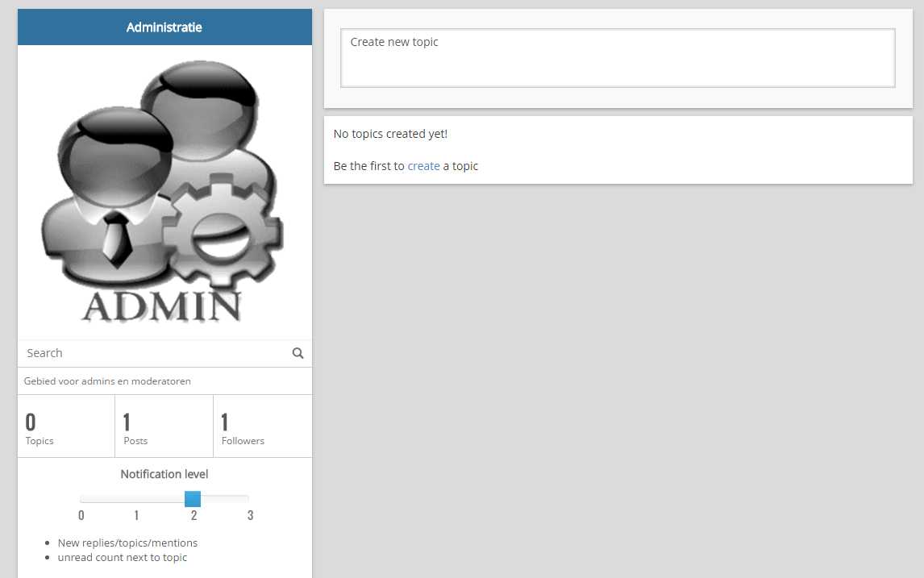Image resolution: width=924 pixels, height=578 pixels.
Task: Click the notification level 2 label
Action: (194, 515)
